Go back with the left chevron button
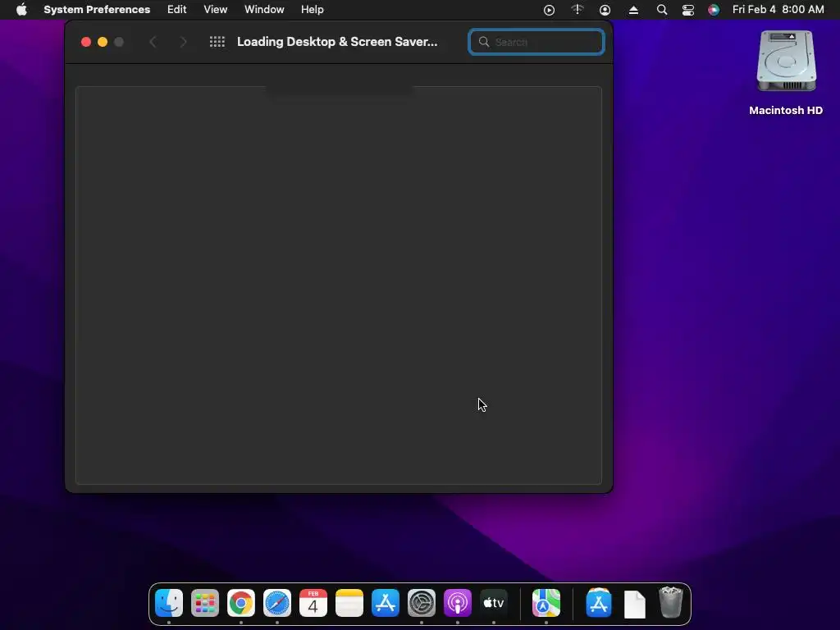The width and height of the screenshot is (840, 630). point(153,42)
